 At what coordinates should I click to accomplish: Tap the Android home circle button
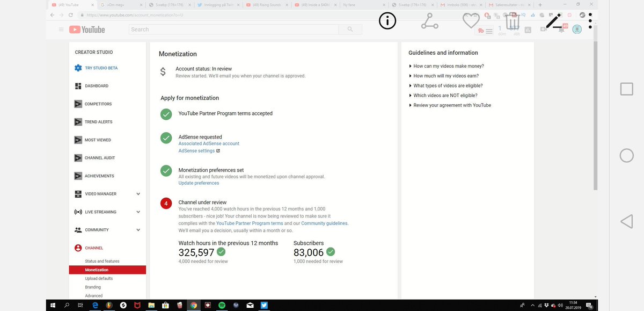point(626,155)
